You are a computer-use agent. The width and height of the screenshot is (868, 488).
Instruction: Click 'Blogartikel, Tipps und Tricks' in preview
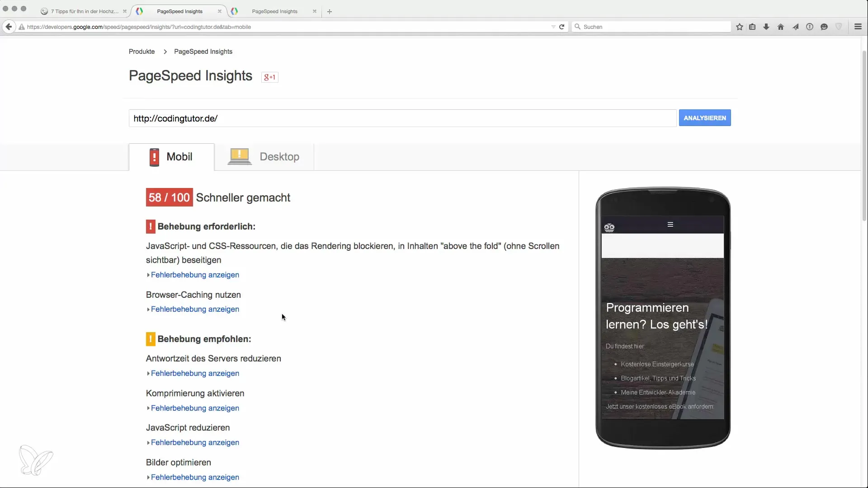point(658,378)
